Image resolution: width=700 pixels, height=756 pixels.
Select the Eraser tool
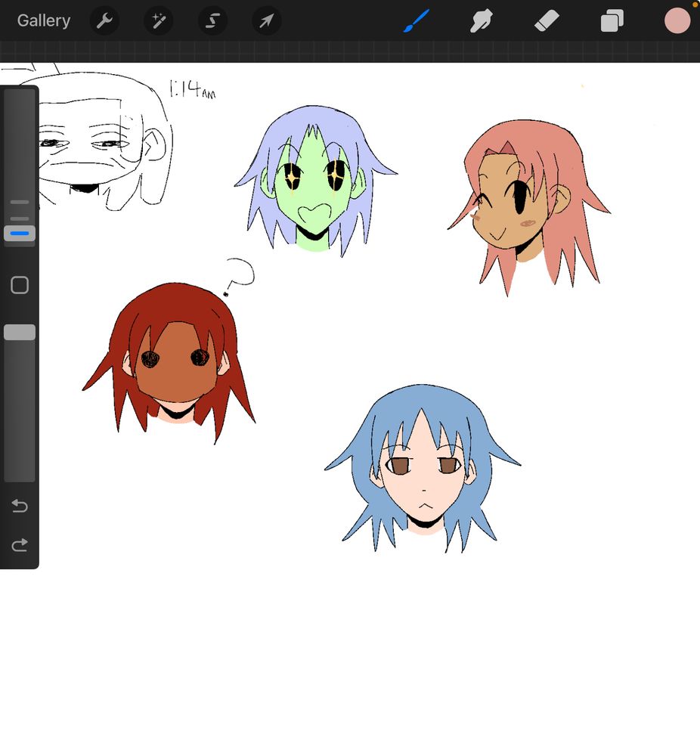coord(547,20)
